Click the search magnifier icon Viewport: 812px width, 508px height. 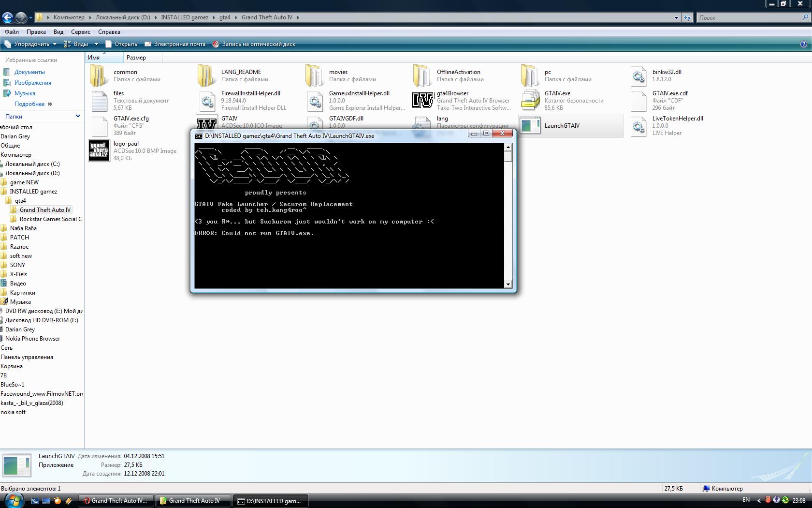pyautogui.click(x=805, y=17)
